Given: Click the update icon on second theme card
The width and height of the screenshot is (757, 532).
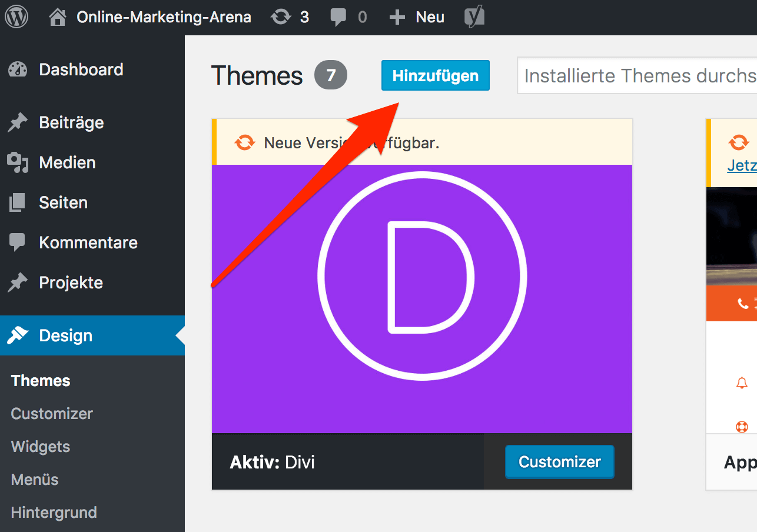Looking at the screenshot, I should click(x=738, y=142).
